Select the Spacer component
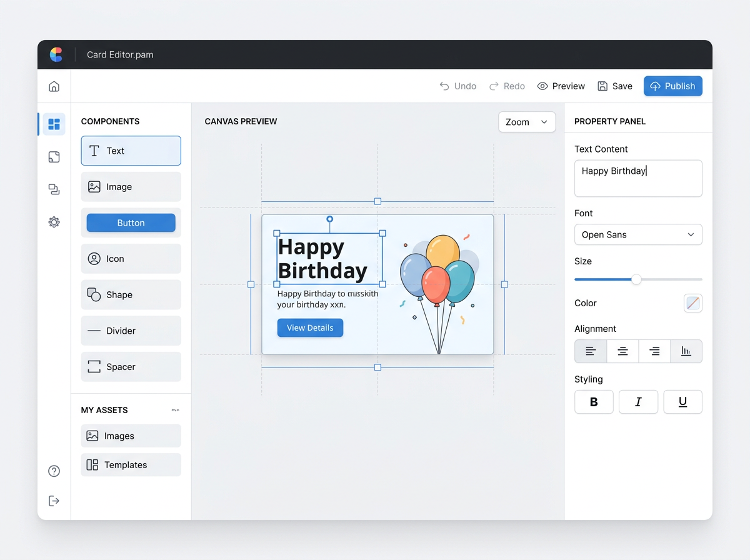This screenshot has height=560, width=750. click(131, 367)
